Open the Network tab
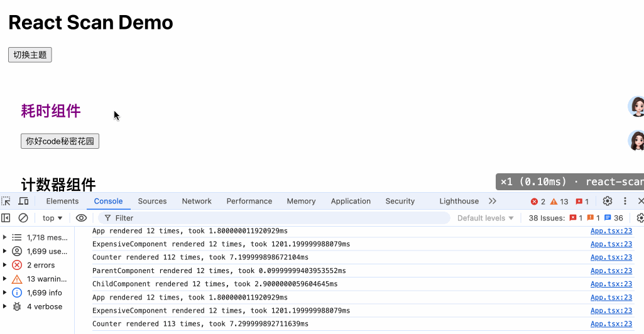Image resolution: width=644 pixels, height=334 pixels. coord(197,201)
